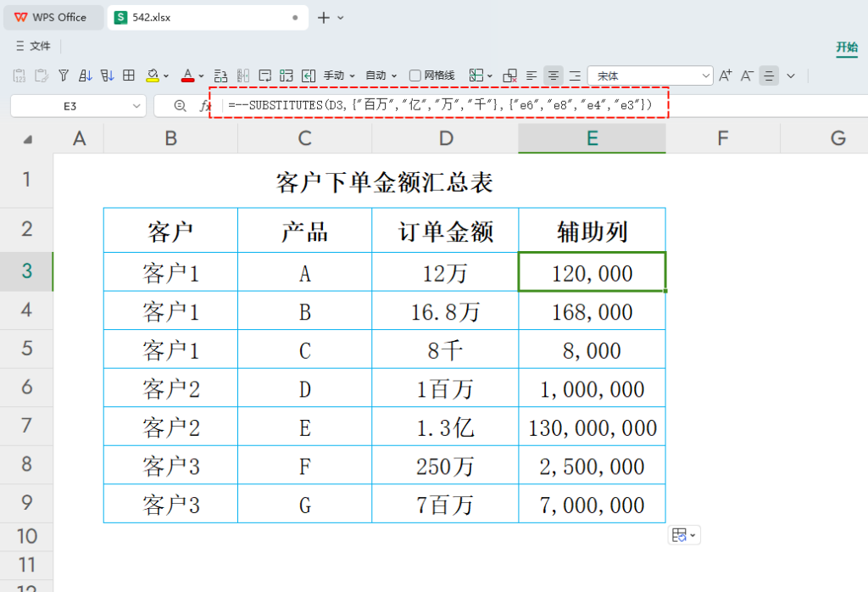Sort descending with the funnel-down arrow icon
The image size is (868, 592).
(x=108, y=75)
